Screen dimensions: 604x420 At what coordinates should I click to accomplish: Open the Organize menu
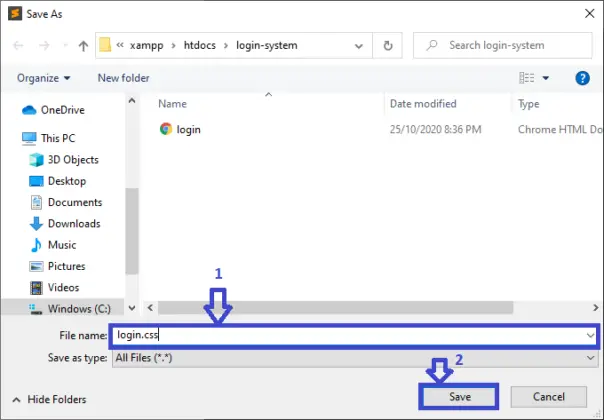click(x=43, y=78)
